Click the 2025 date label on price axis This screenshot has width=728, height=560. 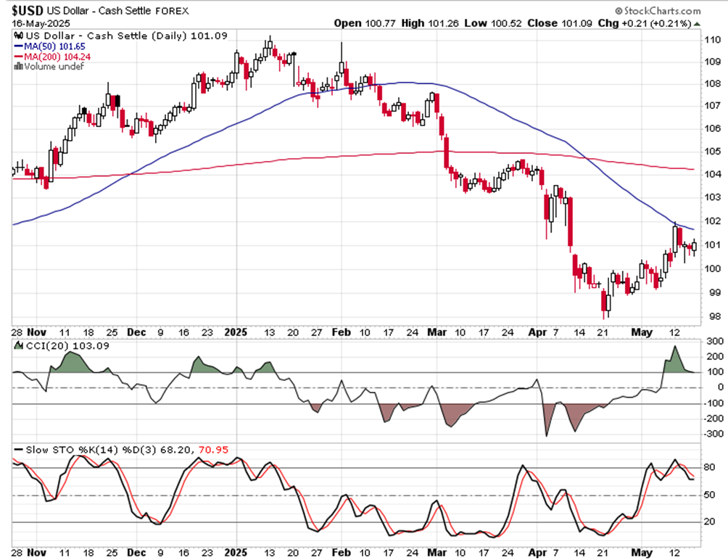point(236,332)
